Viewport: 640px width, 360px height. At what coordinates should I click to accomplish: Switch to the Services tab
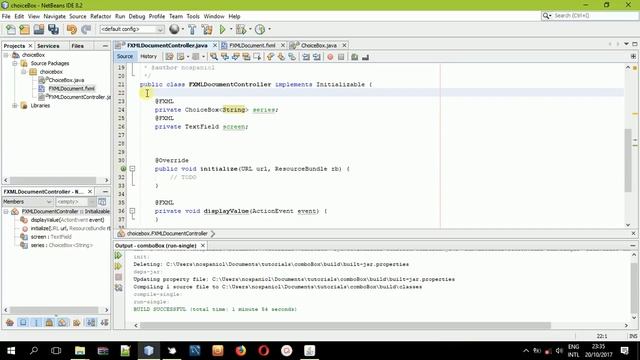click(48, 46)
